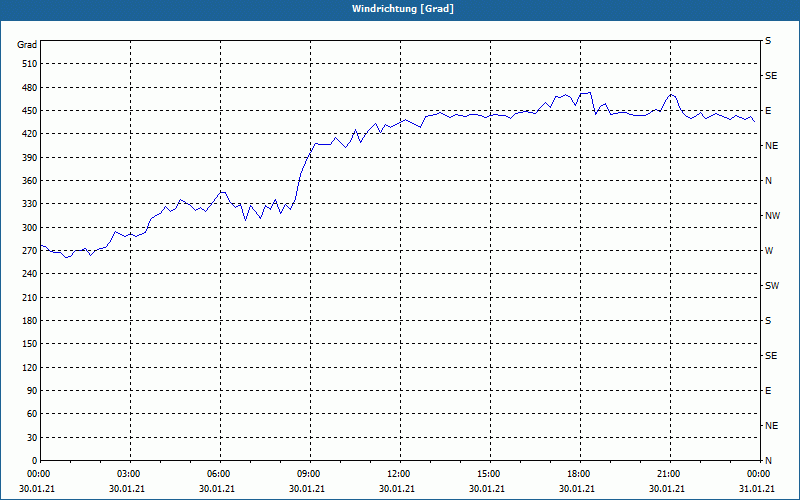Click the NW compass label
The image size is (800, 500).
pos(772,216)
